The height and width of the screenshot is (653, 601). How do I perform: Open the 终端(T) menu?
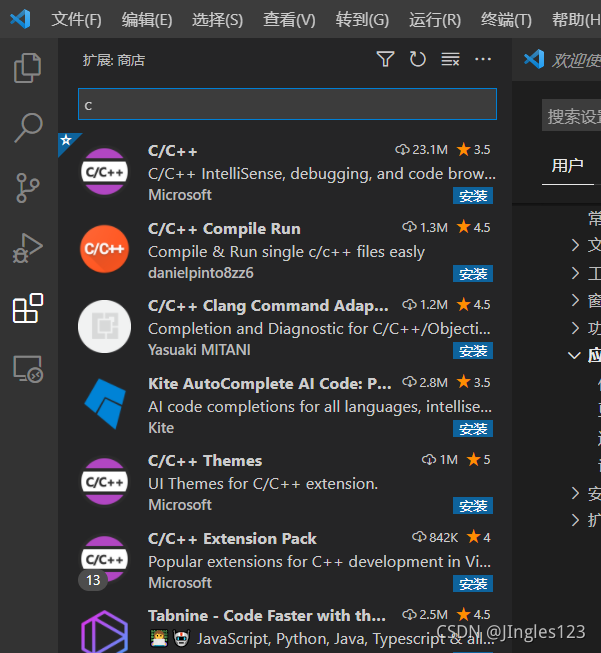coord(506,20)
